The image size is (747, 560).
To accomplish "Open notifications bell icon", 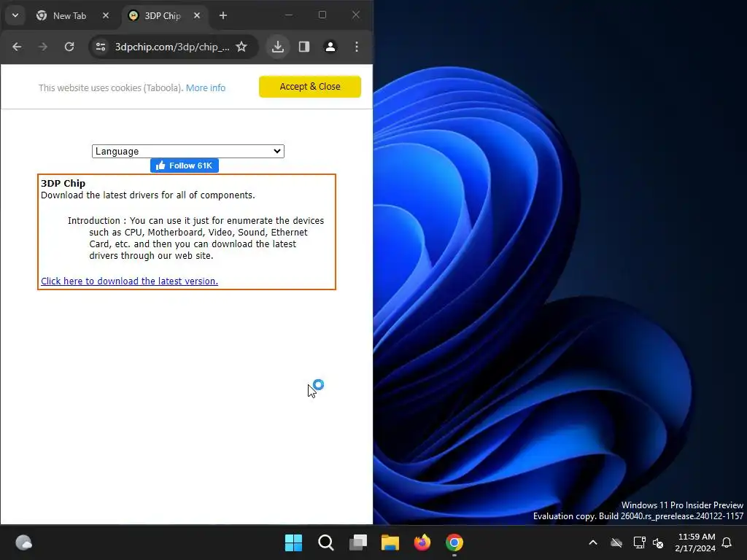I will coord(727,542).
